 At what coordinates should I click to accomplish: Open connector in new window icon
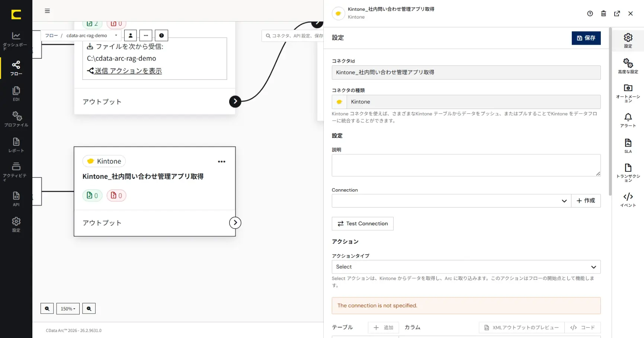pos(617,13)
